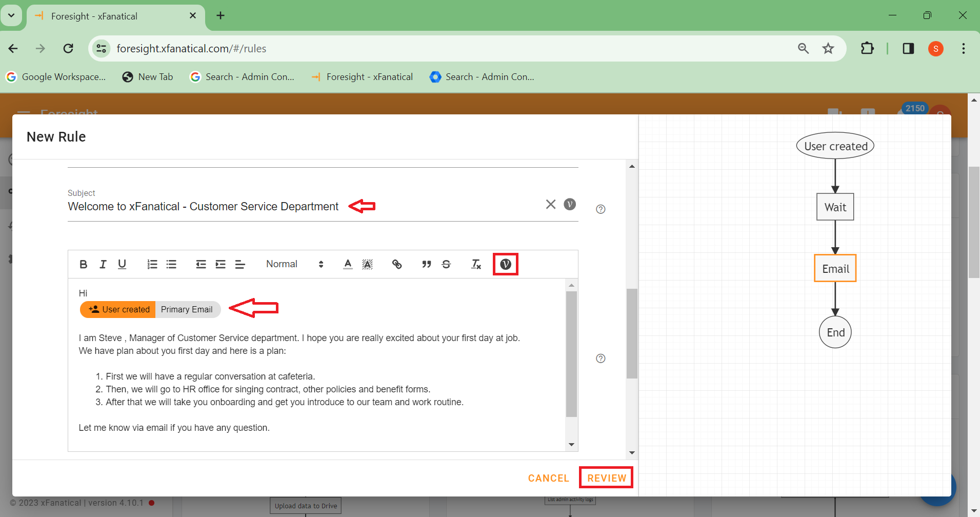Switch to the Foresight - xFanatical tab
The image size is (980, 517).
coord(94,16)
